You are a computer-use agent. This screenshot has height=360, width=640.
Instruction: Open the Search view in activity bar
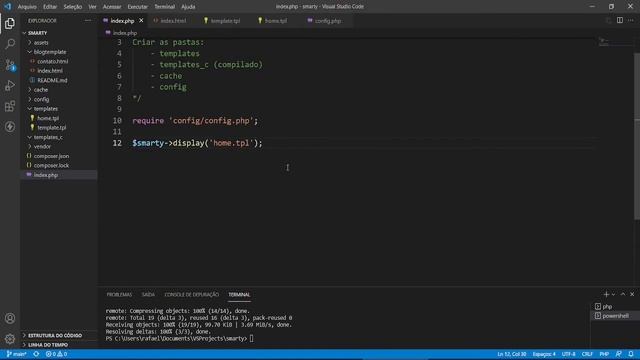pyautogui.click(x=10, y=44)
